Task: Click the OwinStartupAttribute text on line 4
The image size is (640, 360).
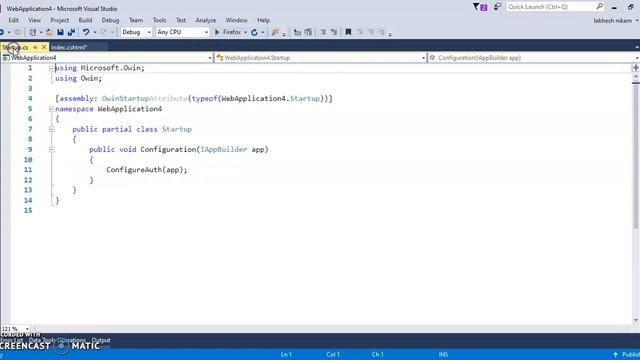Action: tap(144, 99)
